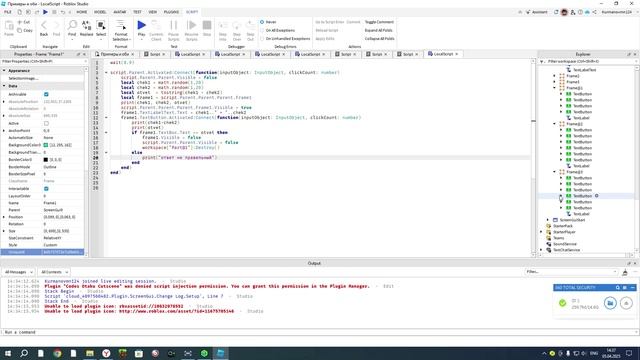Select the Never debug errors option
This screenshot has height=360, width=640.
262,22
